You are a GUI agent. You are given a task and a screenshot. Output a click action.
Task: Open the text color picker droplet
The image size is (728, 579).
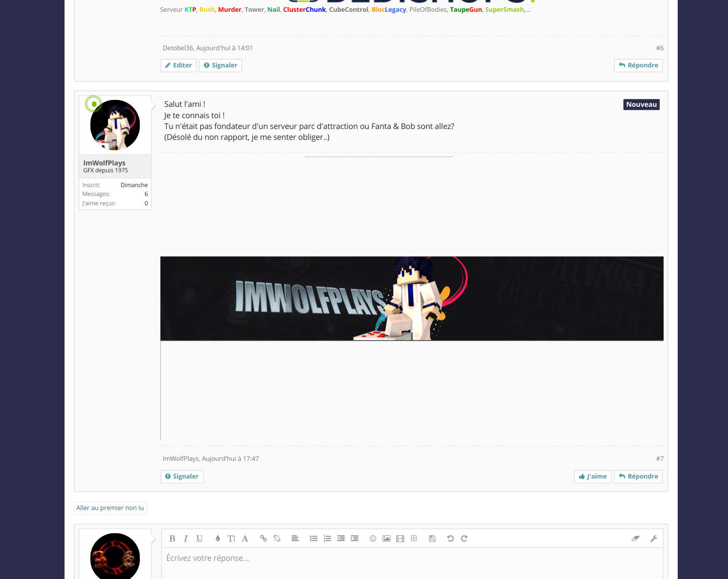(x=218, y=539)
